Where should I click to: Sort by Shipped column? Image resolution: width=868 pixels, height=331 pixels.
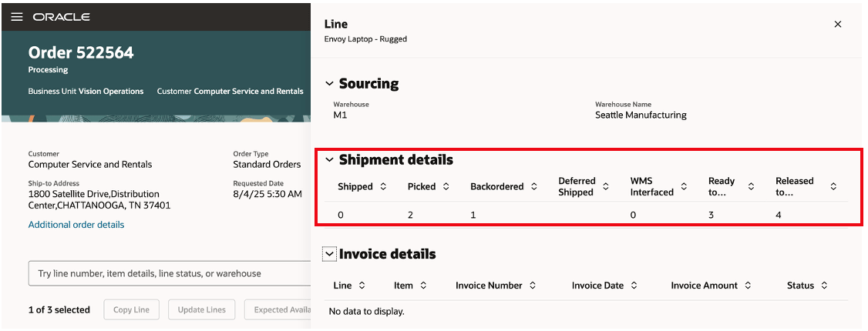pos(384,187)
